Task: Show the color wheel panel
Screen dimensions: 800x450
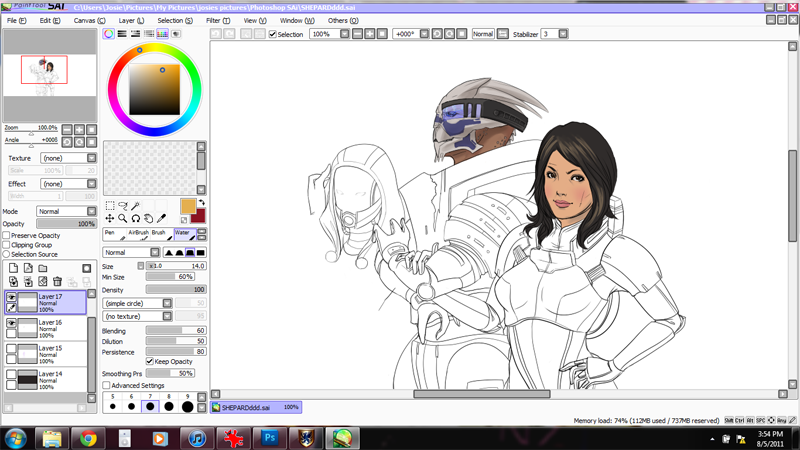Action: [x=109, y=34]
